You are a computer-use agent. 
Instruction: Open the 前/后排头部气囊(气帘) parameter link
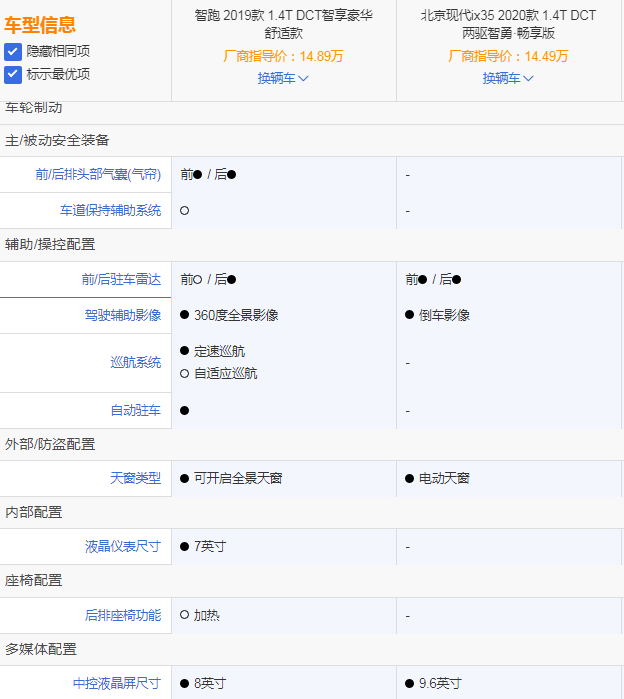click(x=97, y=174)
